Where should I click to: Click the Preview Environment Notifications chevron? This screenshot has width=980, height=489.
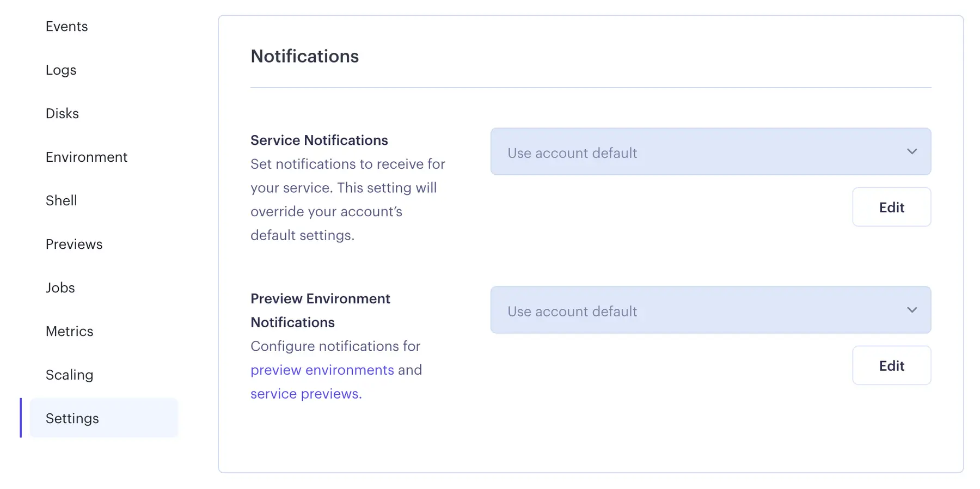(911, 310)
